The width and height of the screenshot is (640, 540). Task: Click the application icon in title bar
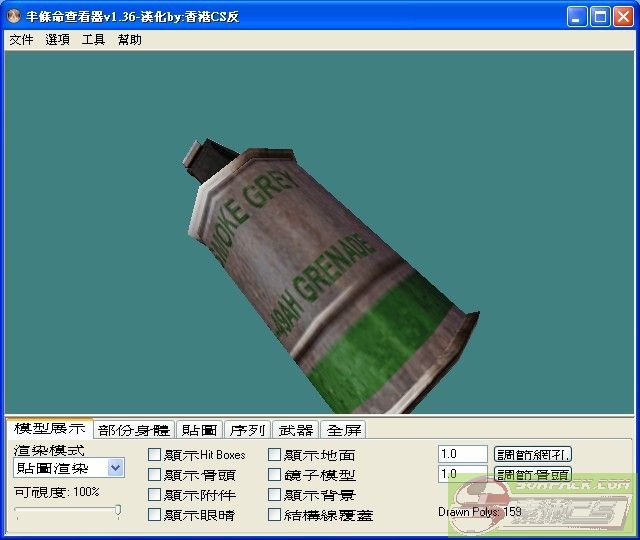click(x=13, y=16)
